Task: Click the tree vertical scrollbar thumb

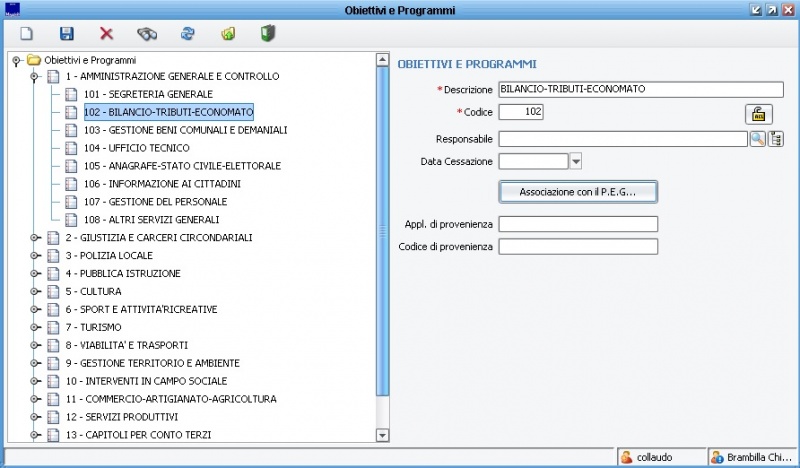Action: click(382, 231)
